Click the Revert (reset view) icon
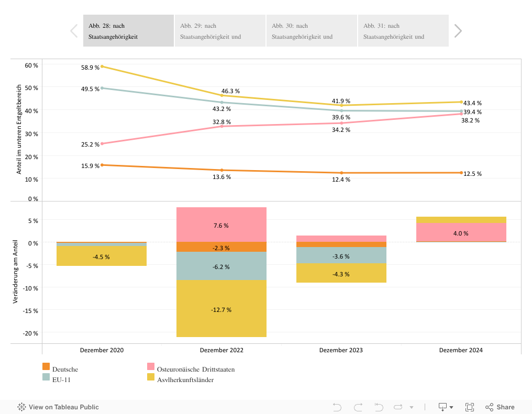Image resolution: width=532 pixels, height=414 pixels. point(379,407)
